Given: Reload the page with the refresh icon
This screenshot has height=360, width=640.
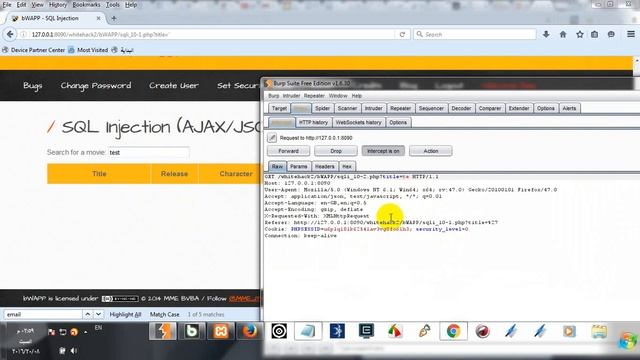Looking at the screenshot, I should point(402,34).
